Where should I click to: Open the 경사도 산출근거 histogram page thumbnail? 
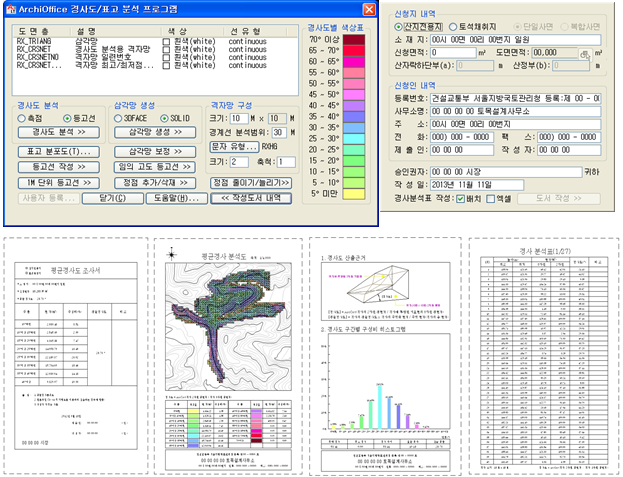(x=385, y=356)
